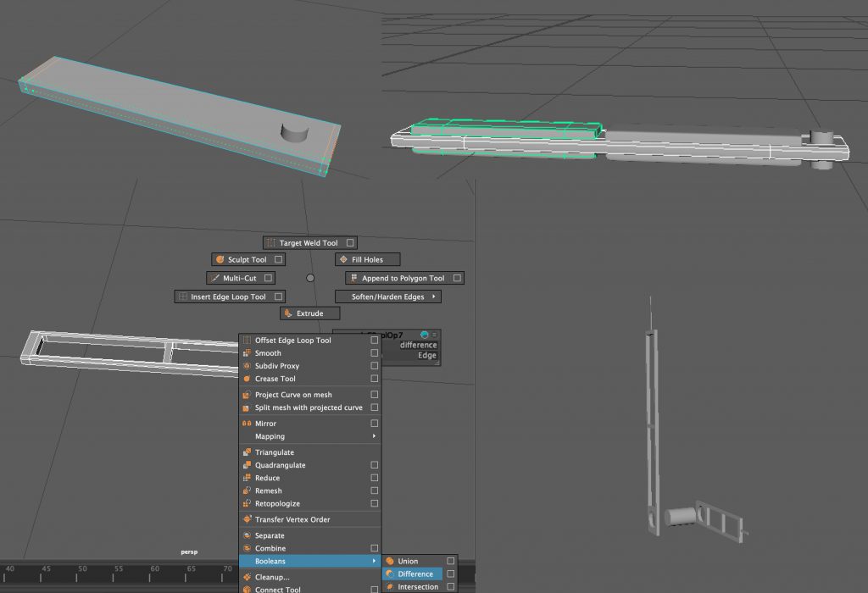Click the blue round icon in overlay panel header
Viewport: 868px width, 593px height.
424,335
